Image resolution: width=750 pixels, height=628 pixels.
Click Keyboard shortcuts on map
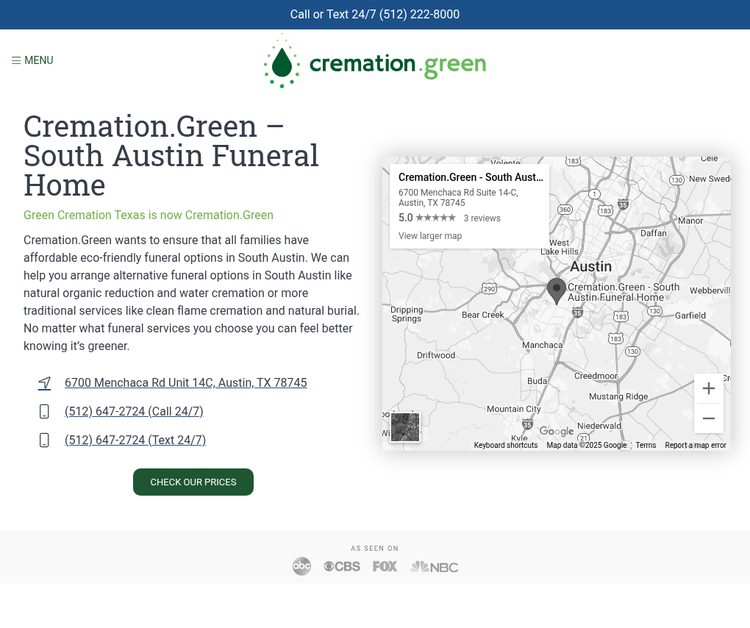[x=505, y=445]
